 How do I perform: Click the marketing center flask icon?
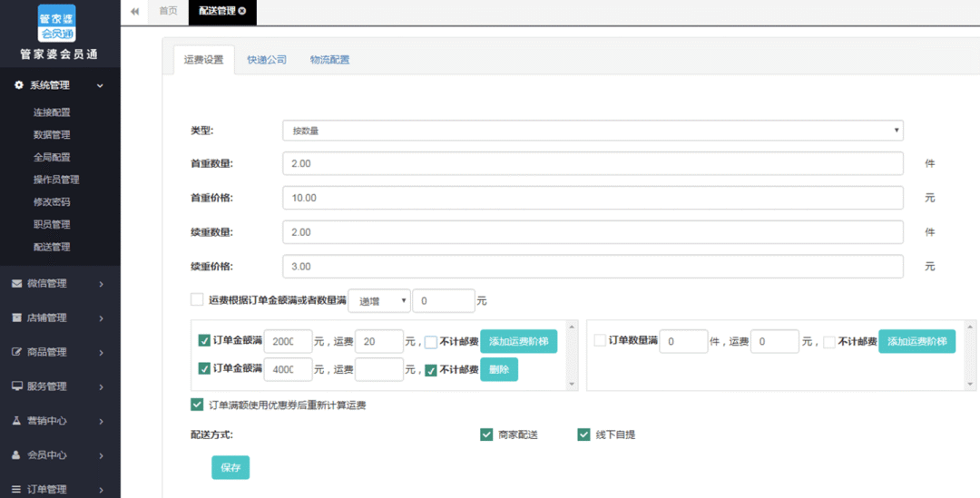(x=17, y=421)
